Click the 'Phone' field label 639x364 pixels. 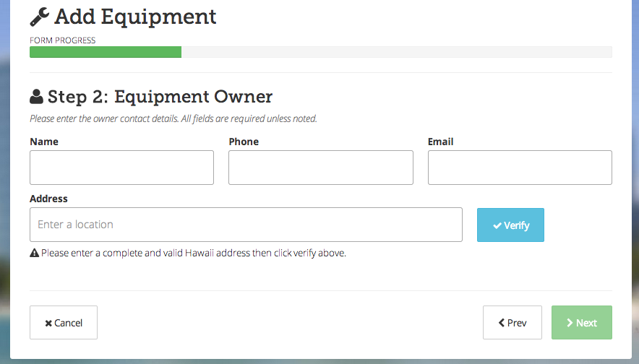pos(244,142)
